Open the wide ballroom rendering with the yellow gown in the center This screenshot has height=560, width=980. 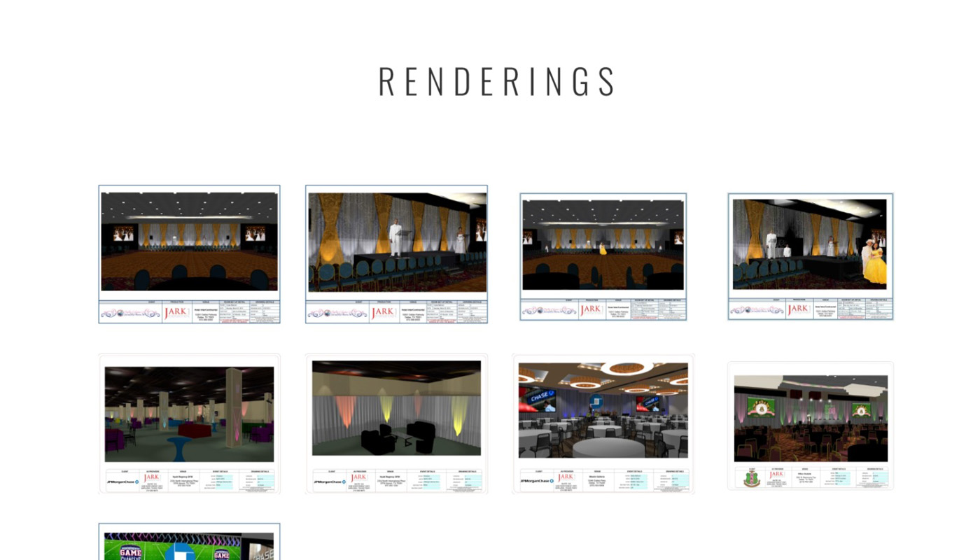tap(603, 257)
